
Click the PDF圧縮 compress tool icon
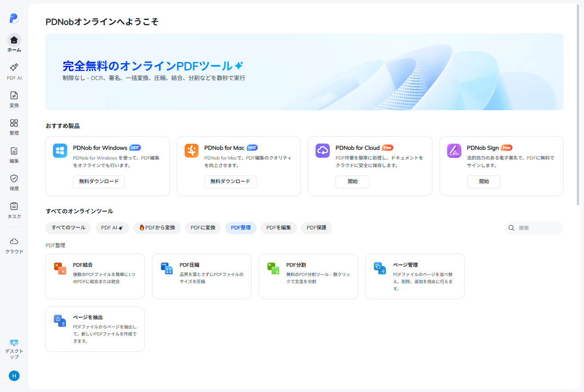click(167, 268)
